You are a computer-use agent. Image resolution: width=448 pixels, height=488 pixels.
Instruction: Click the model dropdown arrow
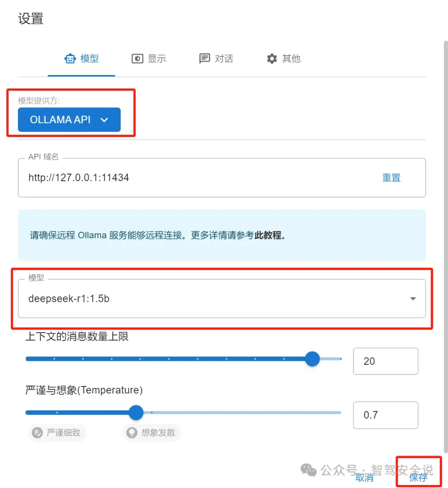(x=413, y=299)
